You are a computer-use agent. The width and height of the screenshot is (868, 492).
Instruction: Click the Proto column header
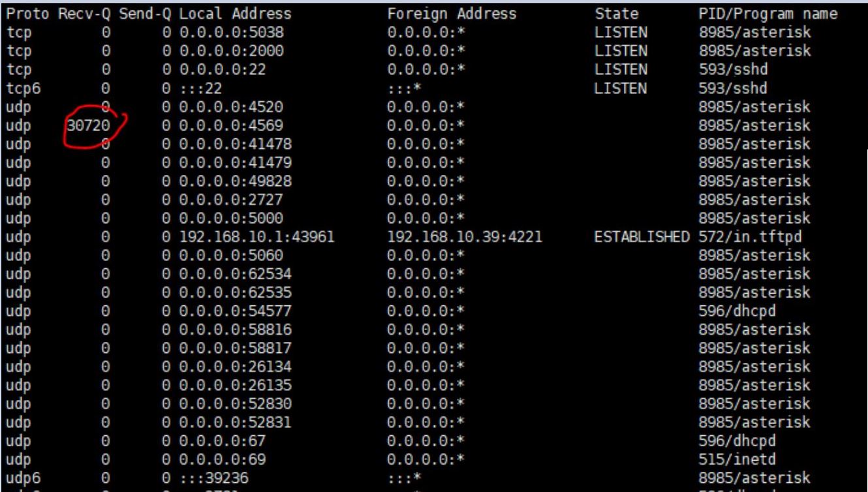click(24, 14)
